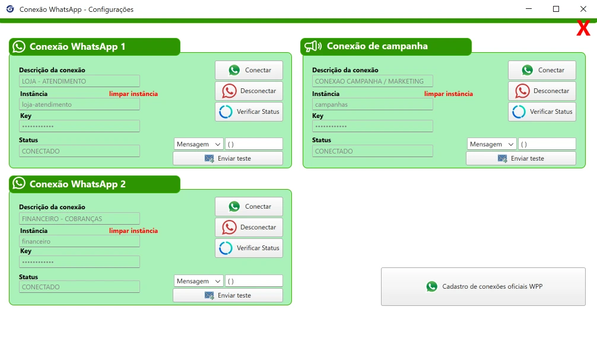
Task: Click the WhatsApp icon on Cadastro de conexões button
Action: pyautogui.click(x=432, y=286)
